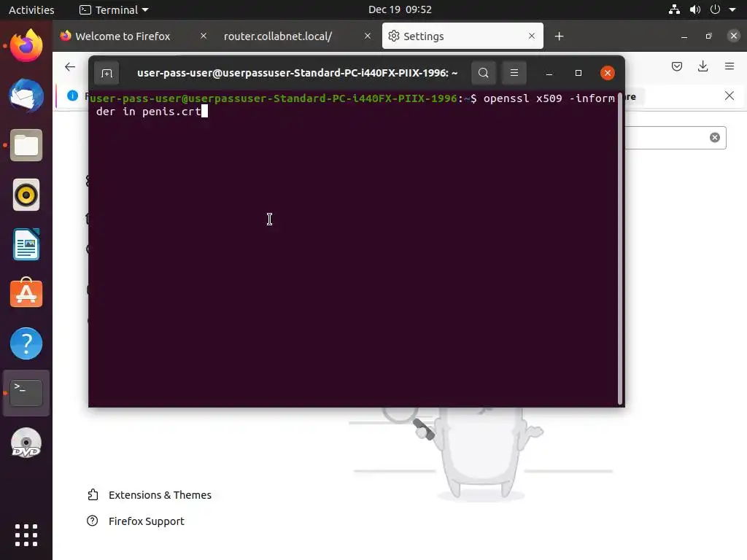Screen dimensions: 747x560
Task: Open the Terminal app menu in top bar
Action: pyautogui.click(x=115, y=9)
